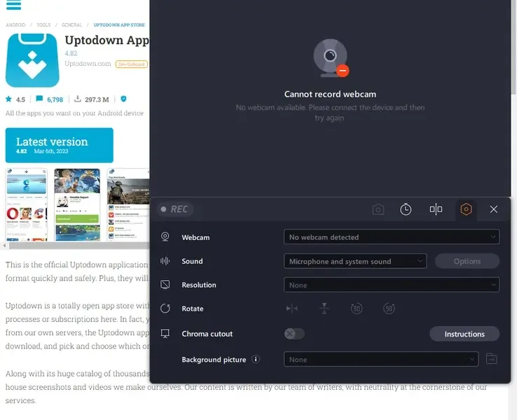Viewport: 517px width, 420px height.
Task: Show Background picture info tooltip icon
Action: (256, 359)
